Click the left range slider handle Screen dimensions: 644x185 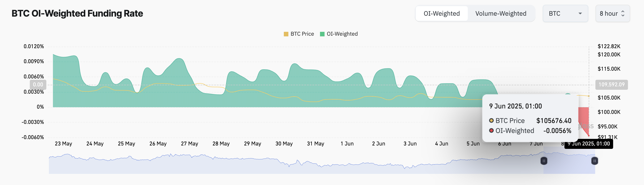(544, 161)
